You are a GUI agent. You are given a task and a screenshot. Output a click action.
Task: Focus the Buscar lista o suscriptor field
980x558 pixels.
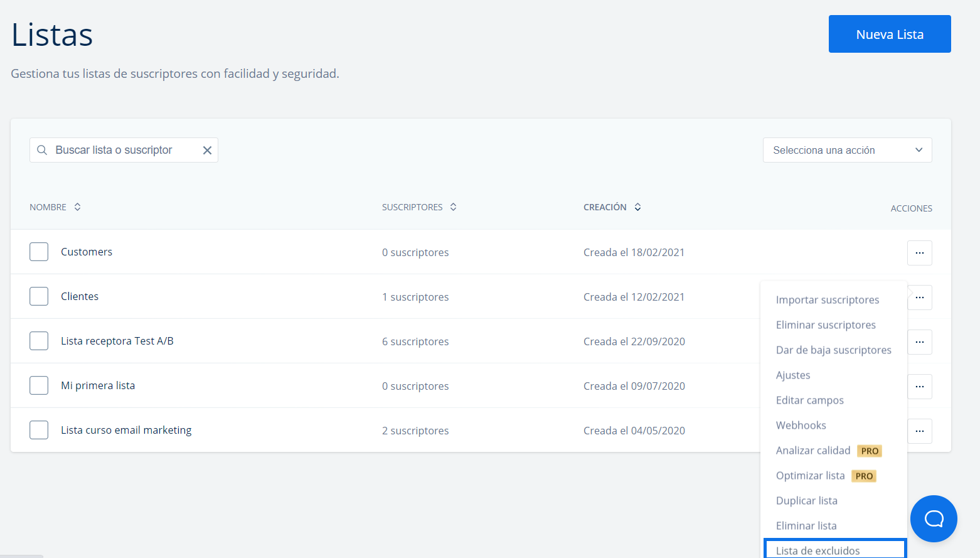pyautogui.click(x=124, y=150)
